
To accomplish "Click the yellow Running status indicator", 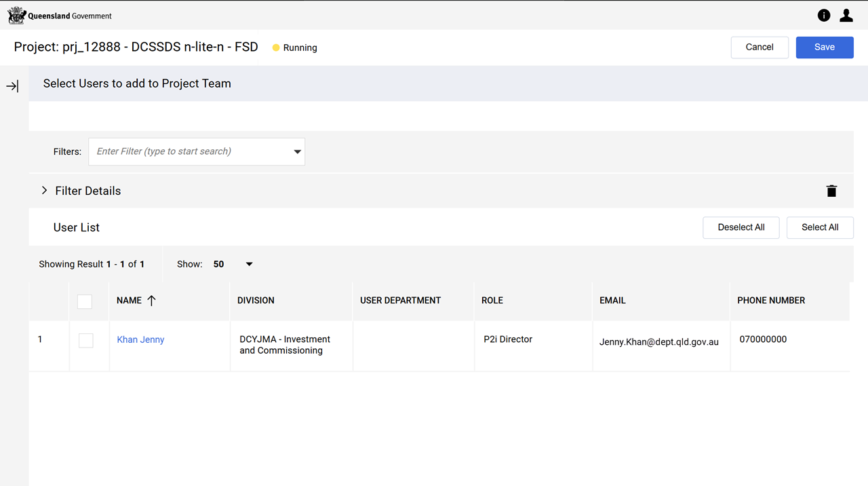I will [276, 48].
